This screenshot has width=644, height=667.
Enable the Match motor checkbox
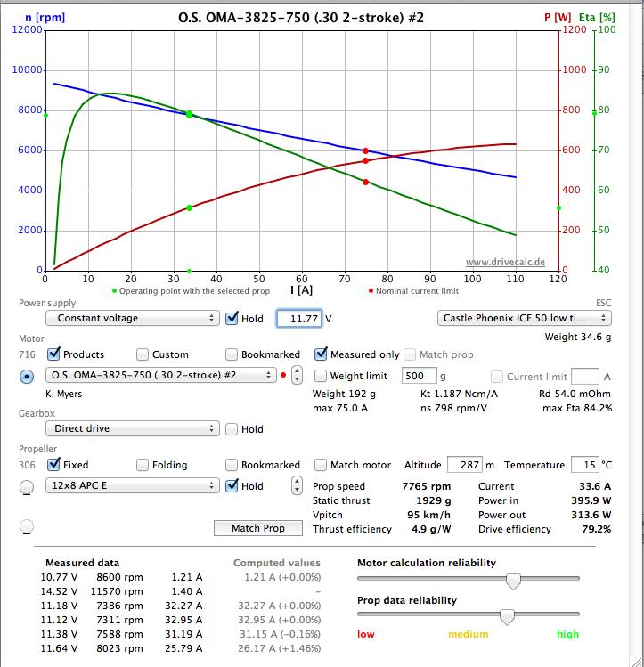coord(321,465)
